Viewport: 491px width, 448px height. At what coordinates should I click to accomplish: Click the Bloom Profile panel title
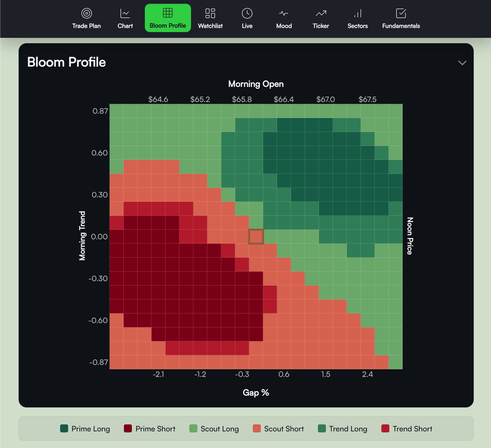[x=66, y=62]
